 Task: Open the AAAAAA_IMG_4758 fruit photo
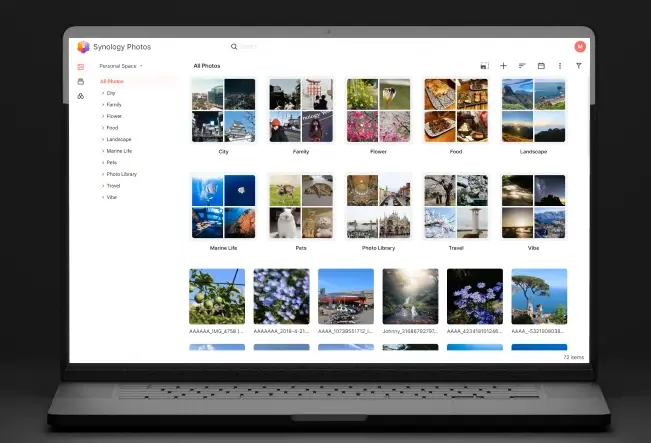217,296
